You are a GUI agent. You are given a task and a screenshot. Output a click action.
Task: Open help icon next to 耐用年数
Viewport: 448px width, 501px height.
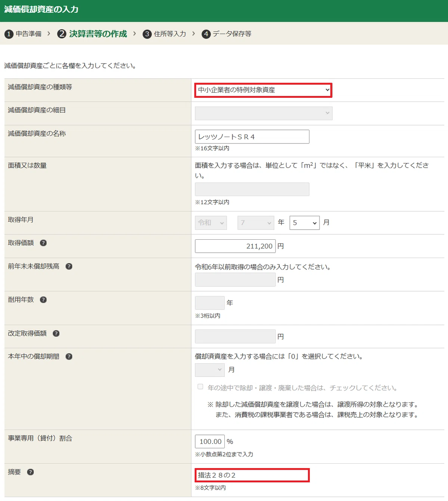[43, 300]
